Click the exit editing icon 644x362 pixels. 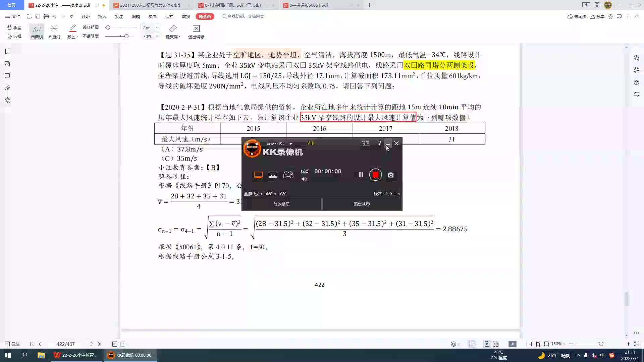(196, 31)
